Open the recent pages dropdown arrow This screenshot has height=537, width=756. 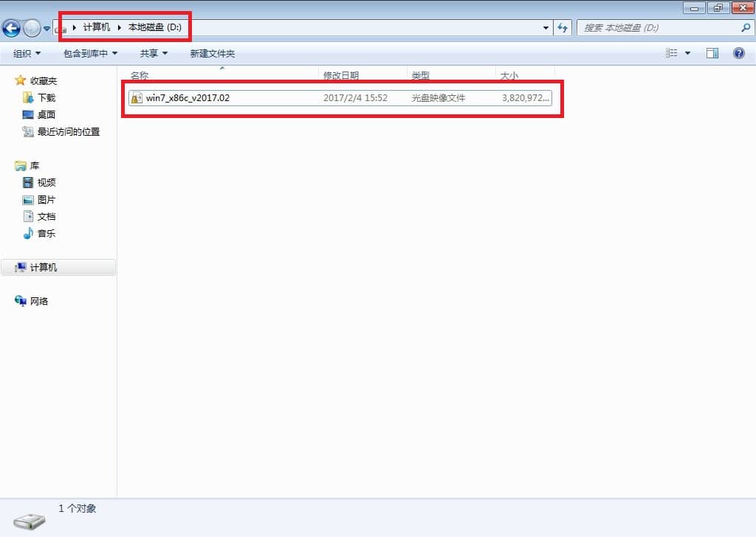pyautogui.click(x=47, y=29)
